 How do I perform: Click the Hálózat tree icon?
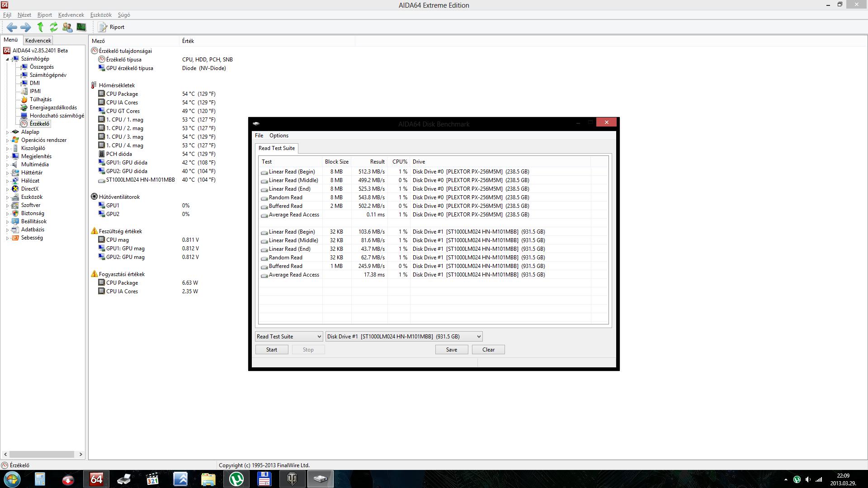(x=15, y=181)
